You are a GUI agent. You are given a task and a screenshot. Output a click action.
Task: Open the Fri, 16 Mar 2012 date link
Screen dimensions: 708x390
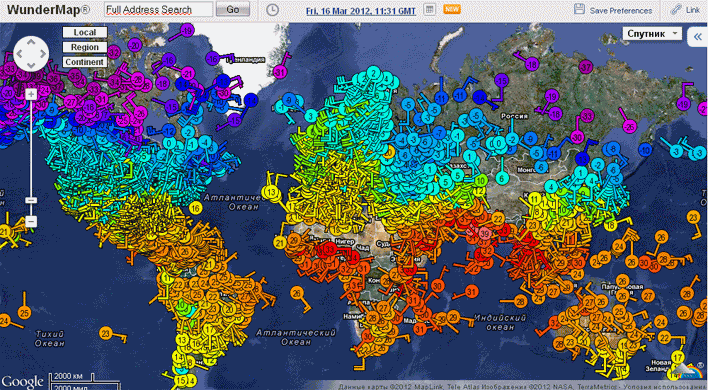pos(361,11)
